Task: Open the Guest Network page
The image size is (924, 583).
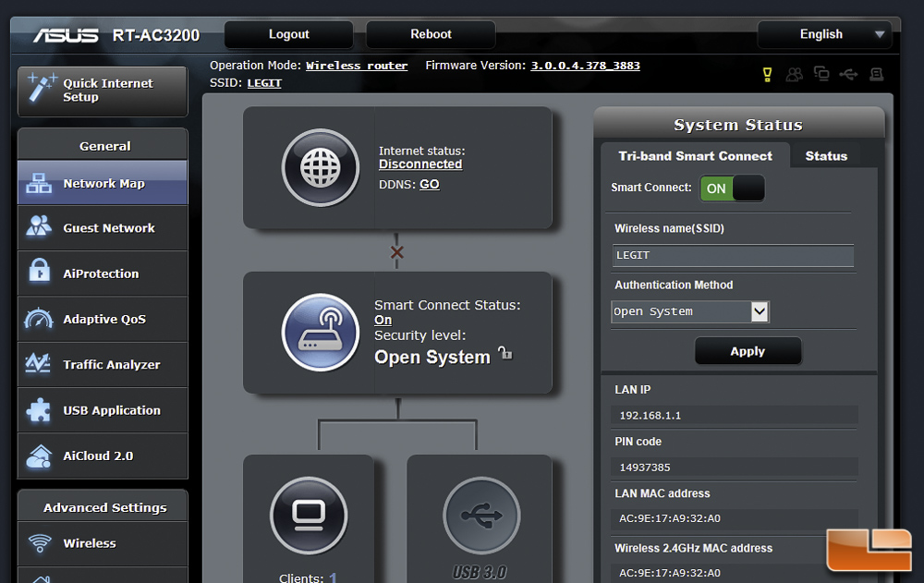Action: pyautogui.click(x=103, y=228)
